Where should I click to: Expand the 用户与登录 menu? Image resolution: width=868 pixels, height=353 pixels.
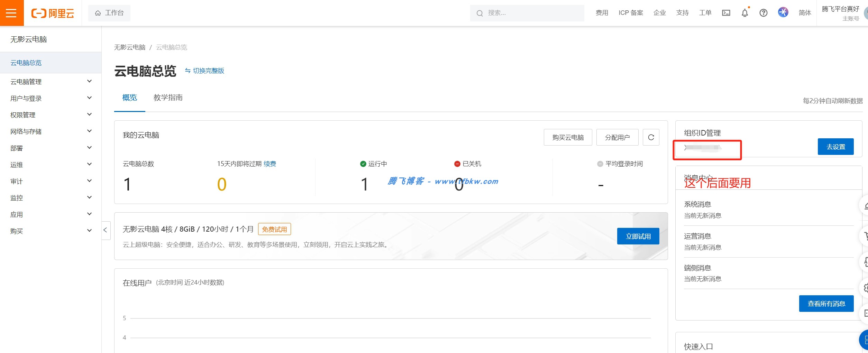[51, 98]
